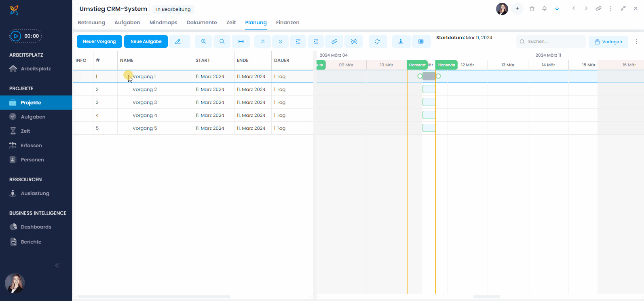Zoom out the Gantt chart

click(x=222, y=41)
